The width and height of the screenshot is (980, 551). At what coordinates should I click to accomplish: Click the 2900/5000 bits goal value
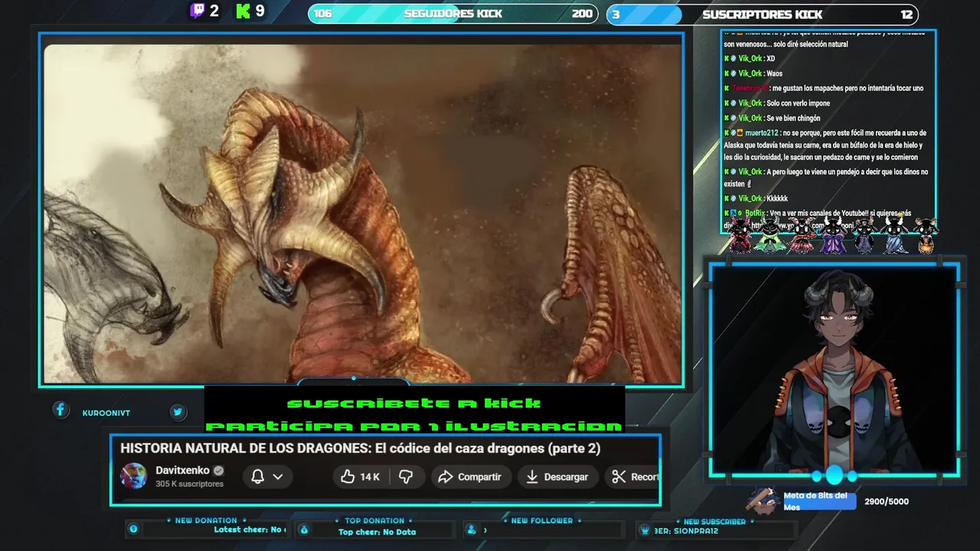[886, 501]
